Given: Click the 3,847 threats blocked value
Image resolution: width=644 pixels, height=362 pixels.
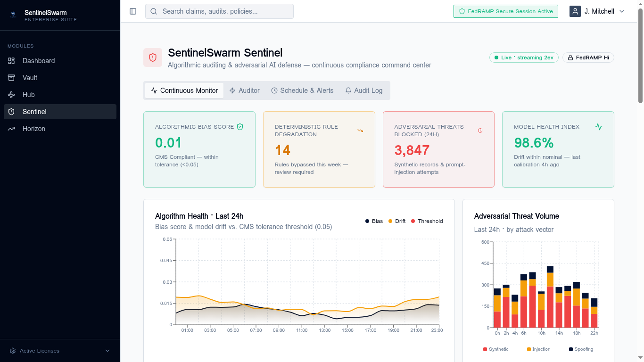Looking at the screenshot, I should point(412,150).
